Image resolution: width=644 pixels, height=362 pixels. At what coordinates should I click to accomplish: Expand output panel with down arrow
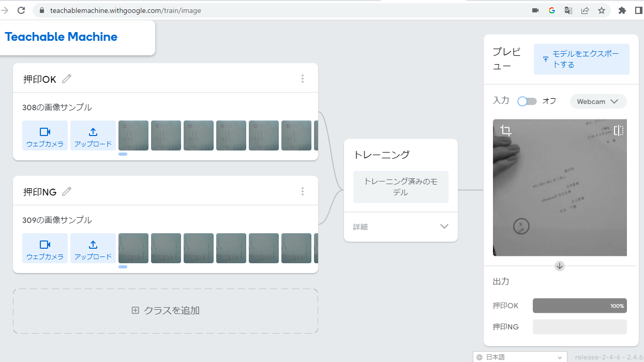click(559, 266)
